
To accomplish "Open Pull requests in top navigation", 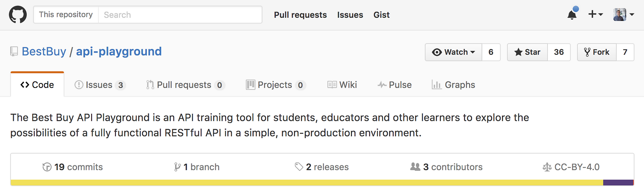I will (x=300, y=15).
